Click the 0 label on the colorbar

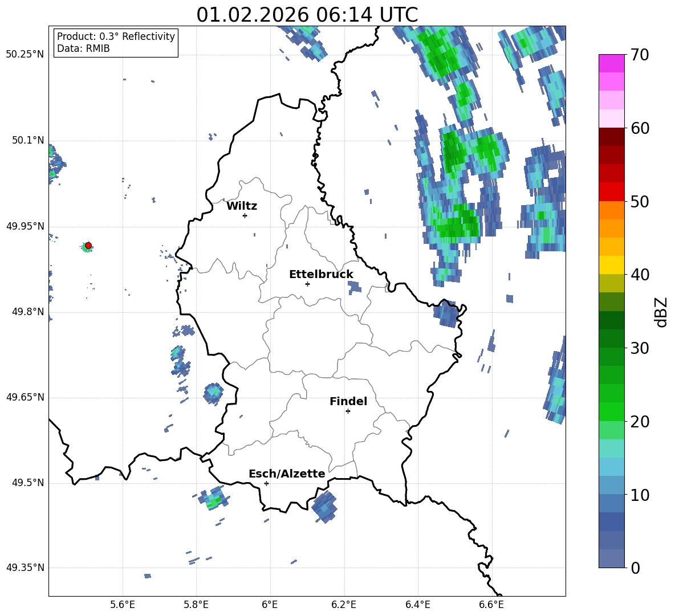[x=636, y=568]
